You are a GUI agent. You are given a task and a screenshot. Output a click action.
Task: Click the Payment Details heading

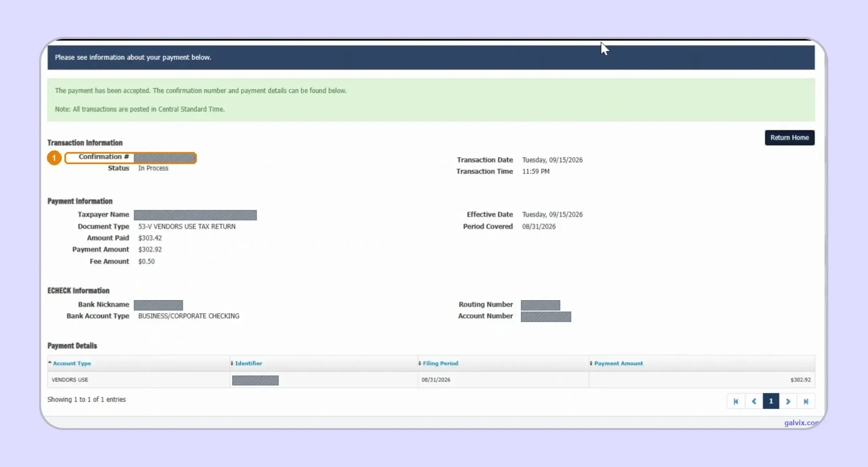72,345
